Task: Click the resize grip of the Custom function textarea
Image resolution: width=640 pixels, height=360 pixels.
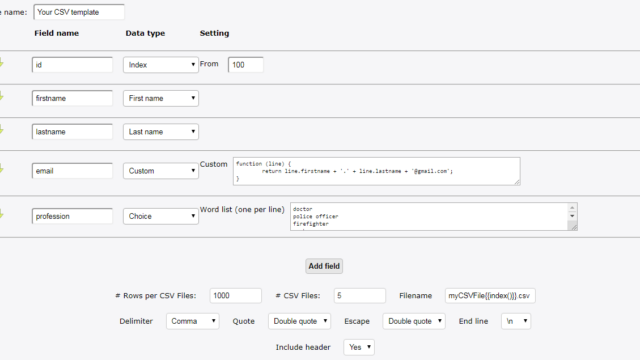Action: [517, 182]
